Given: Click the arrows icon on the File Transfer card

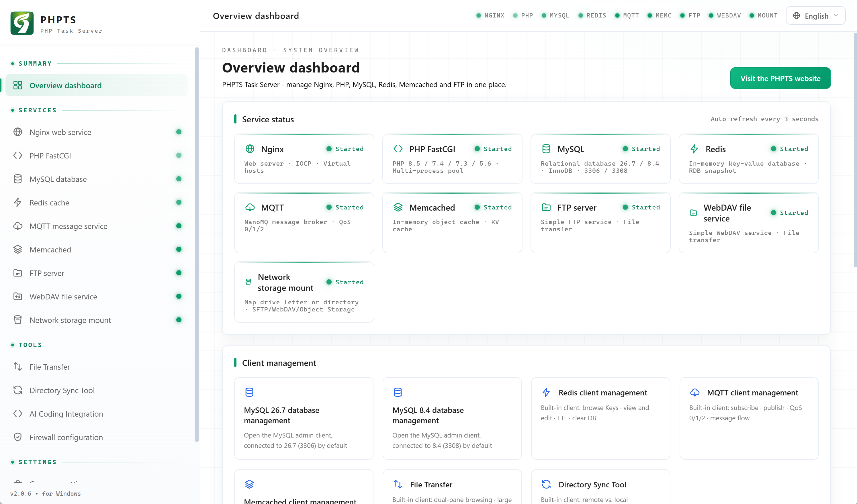Looking at the screenshot, I should pos(398,484).
